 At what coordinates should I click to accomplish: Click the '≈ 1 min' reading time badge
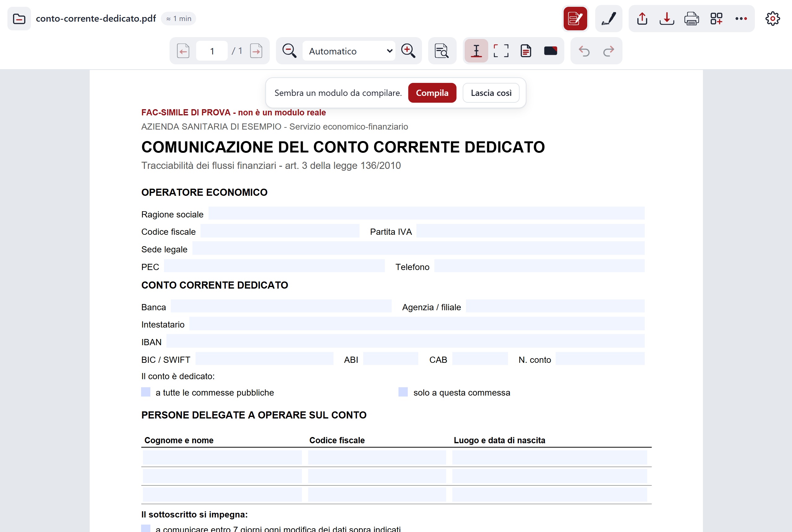(x=179, y=19)
